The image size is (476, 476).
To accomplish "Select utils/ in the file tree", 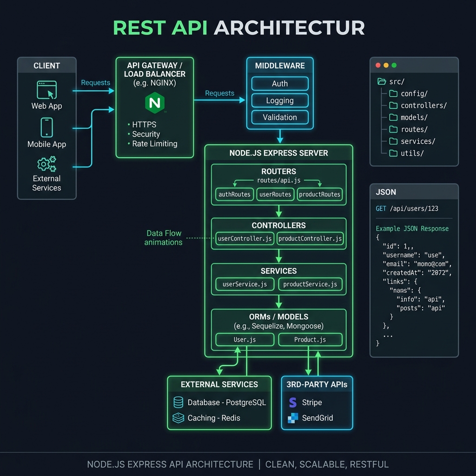I will point(406,153).
